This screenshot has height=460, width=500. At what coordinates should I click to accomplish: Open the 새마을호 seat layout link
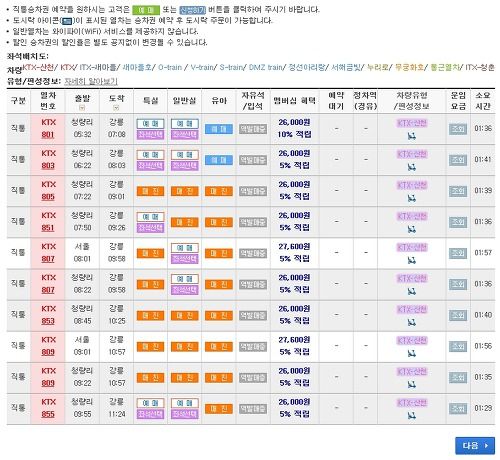pos(137,67)
